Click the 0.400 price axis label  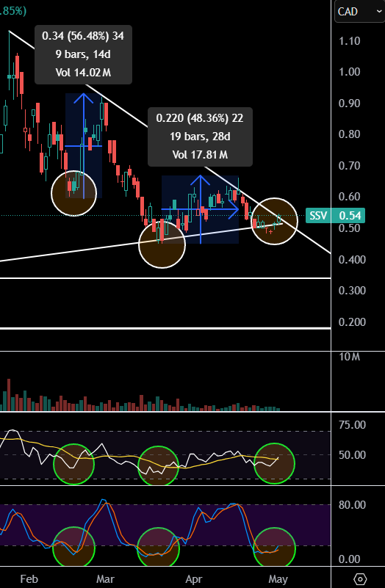click(352, 260)
